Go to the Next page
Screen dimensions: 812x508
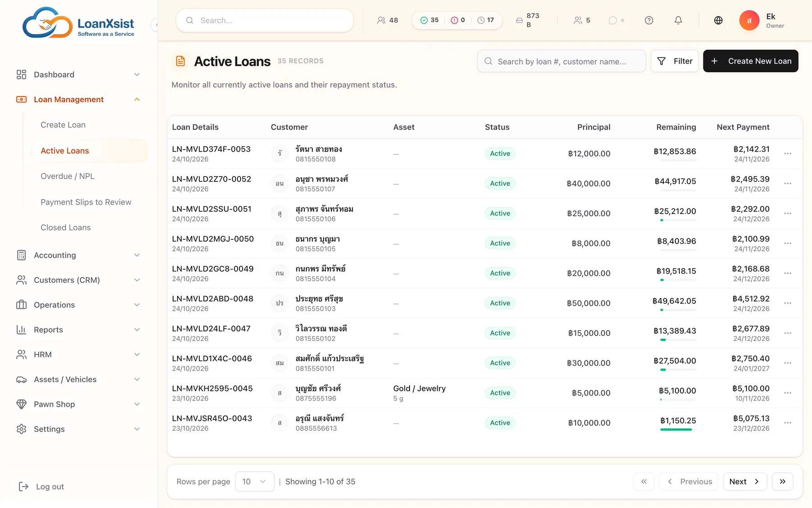click(x=744, y=481)
